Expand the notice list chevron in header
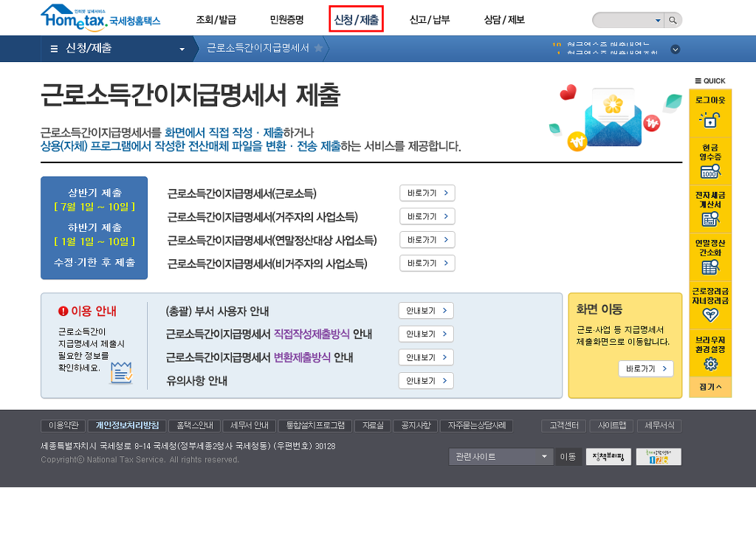This screenshot has height=550, width=756. [x=675, y=49]
